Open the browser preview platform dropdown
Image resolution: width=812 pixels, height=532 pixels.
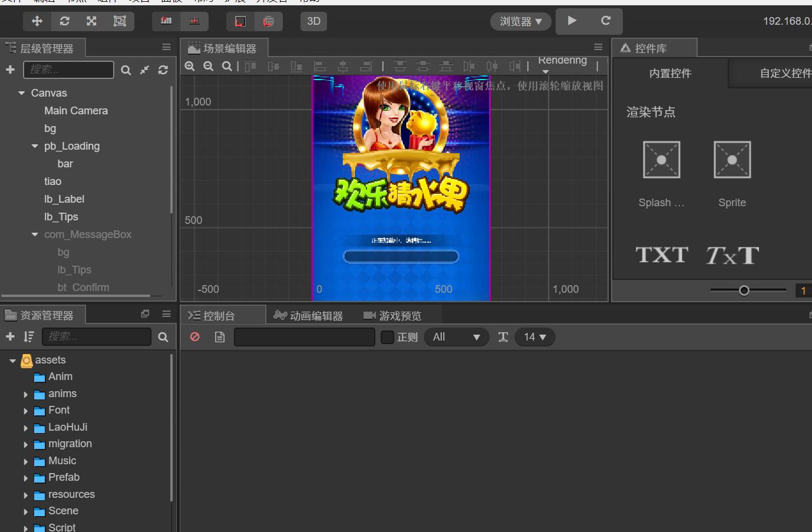click(520, 21)
